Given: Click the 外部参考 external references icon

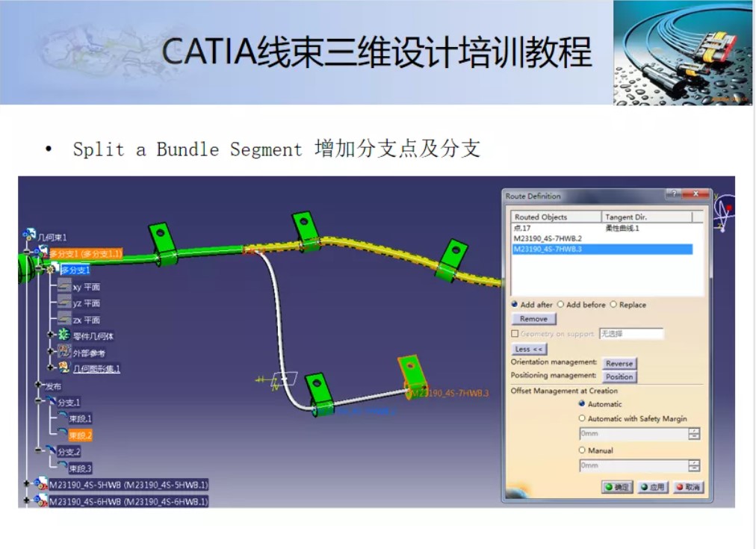Looking at the screenshot, I should pos(64,352).
